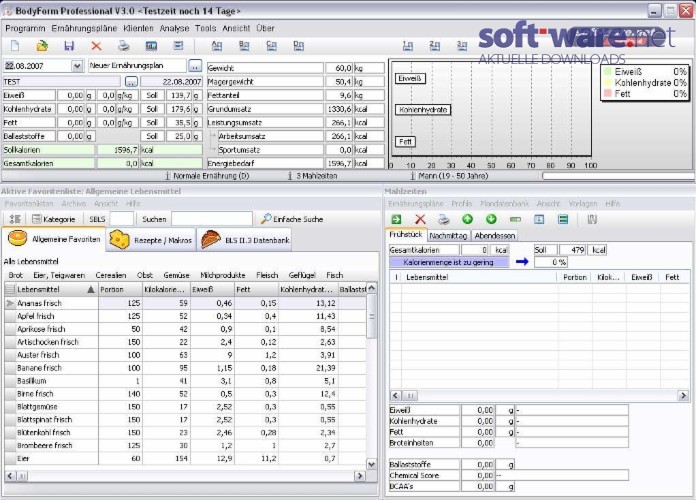Image resolution: width=696 pixels, height=500 pixels.
Task: Click the blue framed down-arrow icon
Action: click(539, 219)
